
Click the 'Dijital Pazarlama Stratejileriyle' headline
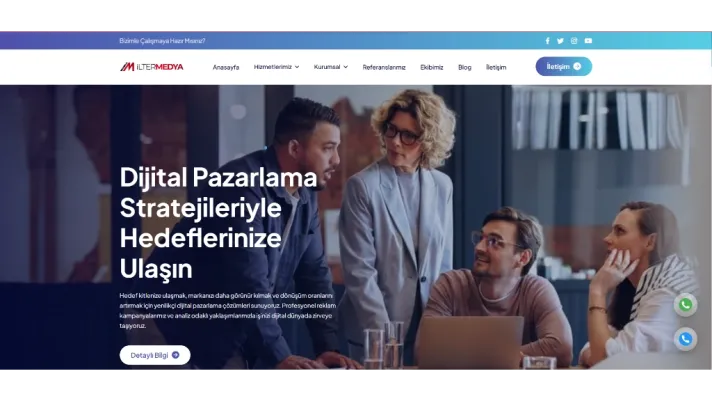tap(218, 223)
